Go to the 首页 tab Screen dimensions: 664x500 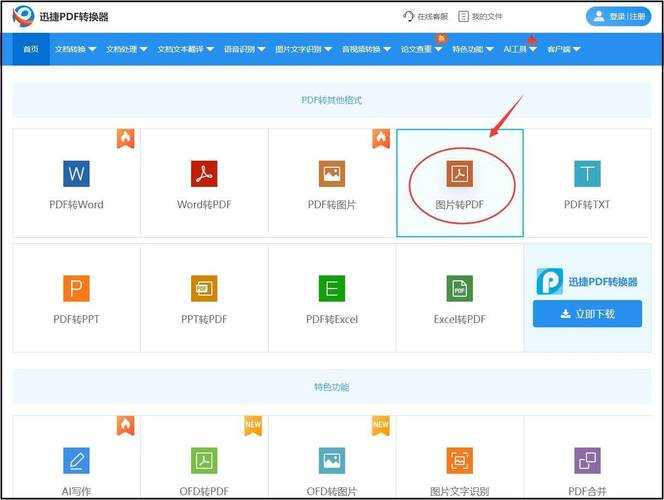(31, 49)
